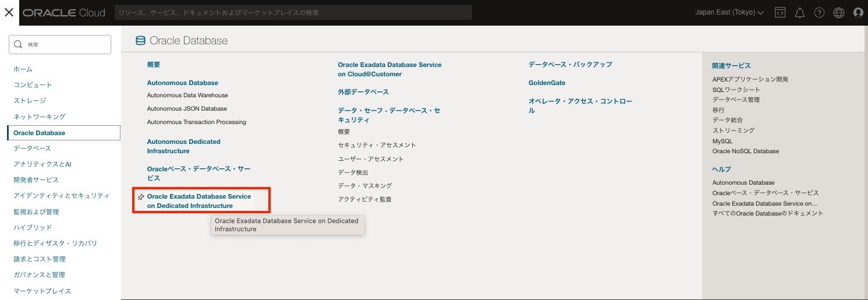Select データベース in the sidebar
Viewport: 868px width, 300px height.
click(x=33, y=148)
